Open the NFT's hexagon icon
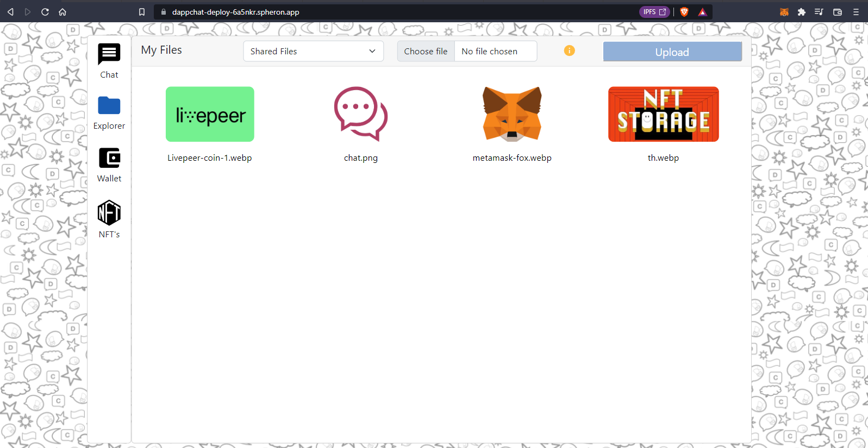Image resolution: width=868 pixels, height=448 pixels. click(x=109, y=212)
